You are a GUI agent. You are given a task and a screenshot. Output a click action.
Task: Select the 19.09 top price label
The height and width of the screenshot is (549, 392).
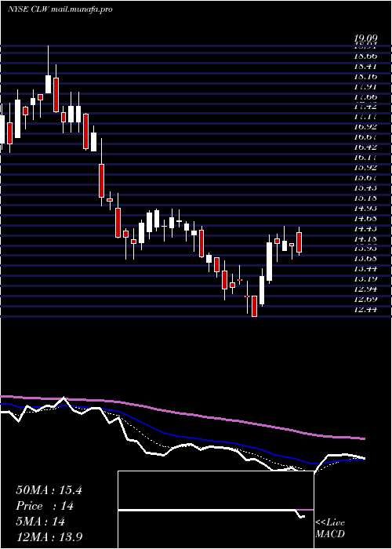(x=366, y=38)
